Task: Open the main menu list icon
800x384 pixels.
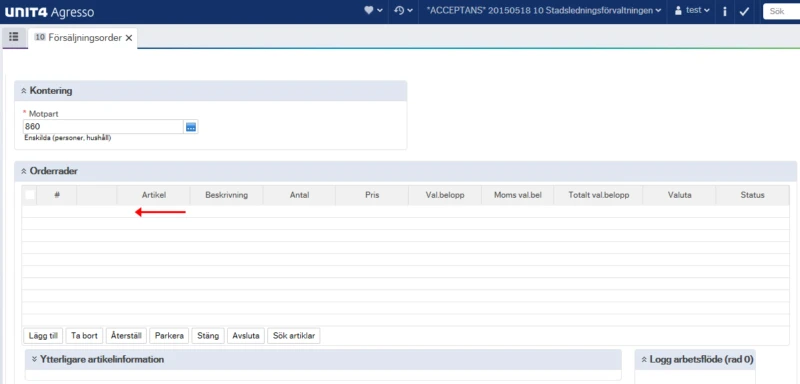Action: [x=14, y=37]
